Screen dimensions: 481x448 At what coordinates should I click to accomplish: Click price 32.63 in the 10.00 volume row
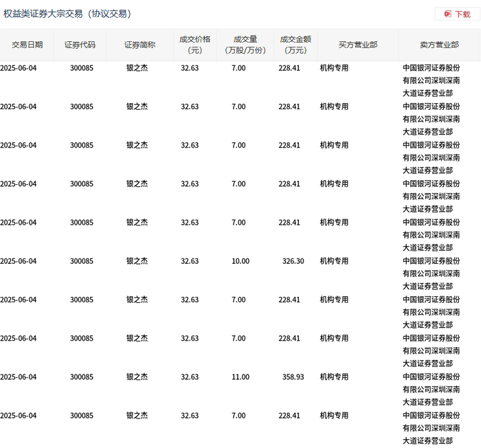coord(190,261)
